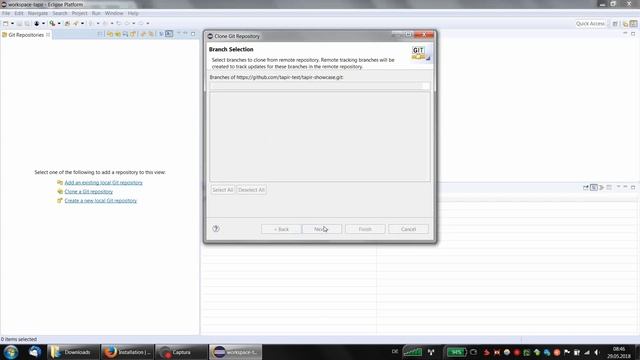Open the File menu

point(6,13)
